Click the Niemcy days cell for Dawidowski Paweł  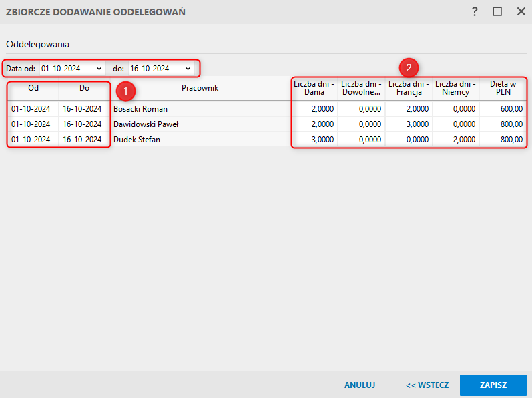tap(456, 124)
